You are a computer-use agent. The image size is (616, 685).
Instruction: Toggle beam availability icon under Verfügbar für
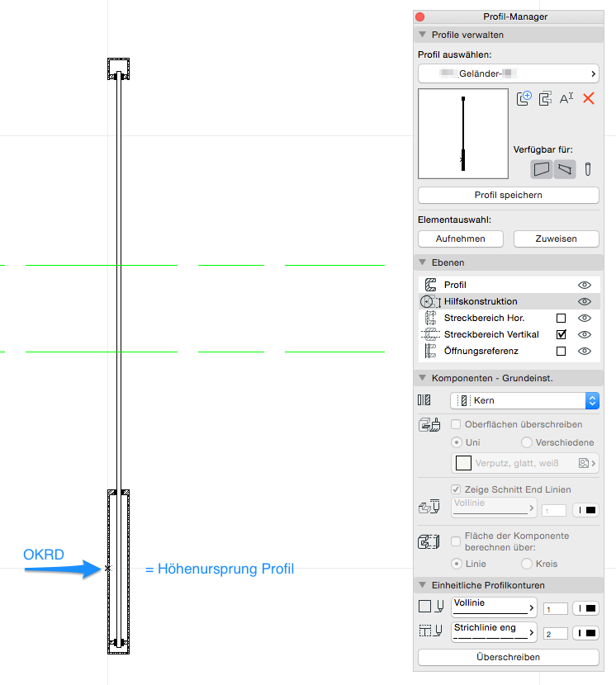pos(565,169)
